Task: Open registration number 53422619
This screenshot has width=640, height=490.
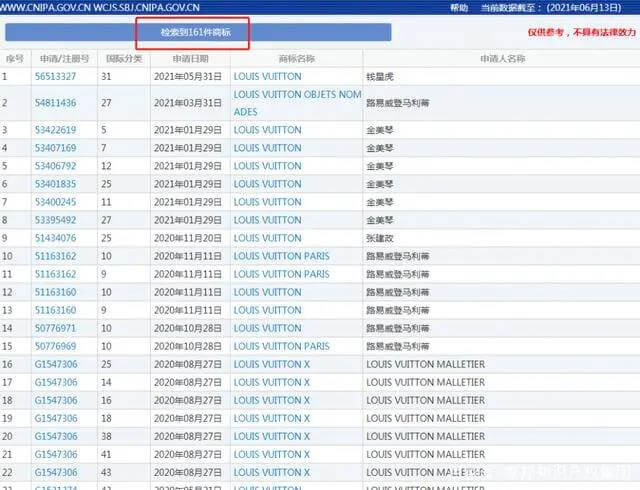Action: pos(56,130)
